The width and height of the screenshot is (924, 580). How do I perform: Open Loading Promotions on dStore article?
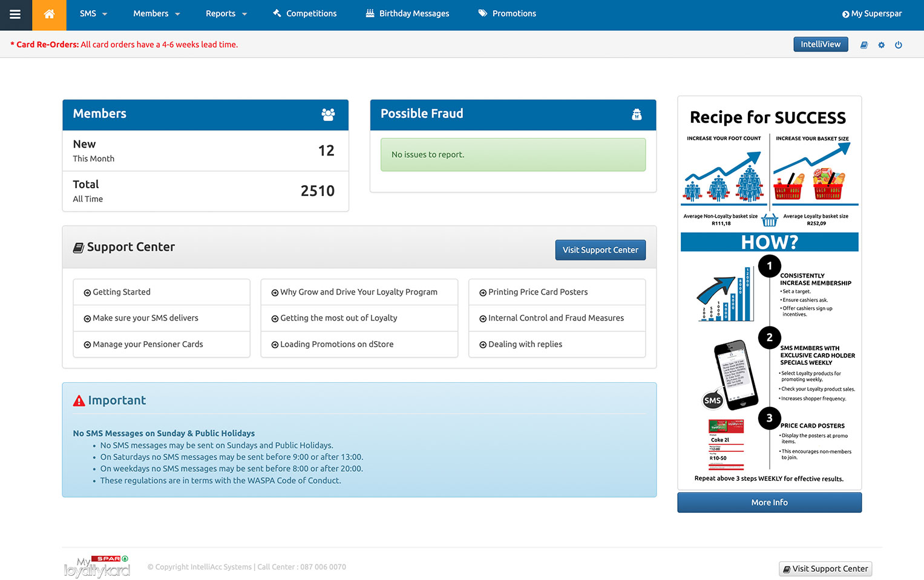[359, 344]
